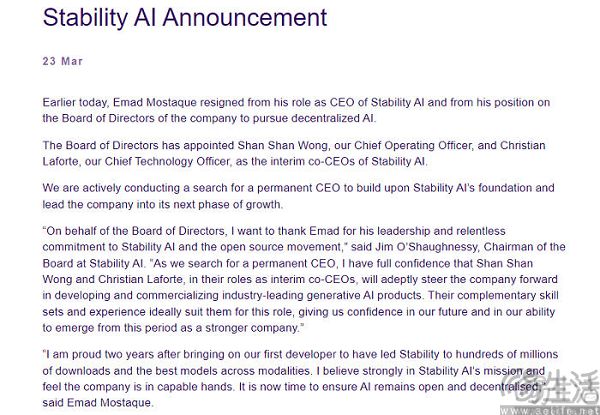
Task: Click the words stronger company
Action: pos(252,328)
